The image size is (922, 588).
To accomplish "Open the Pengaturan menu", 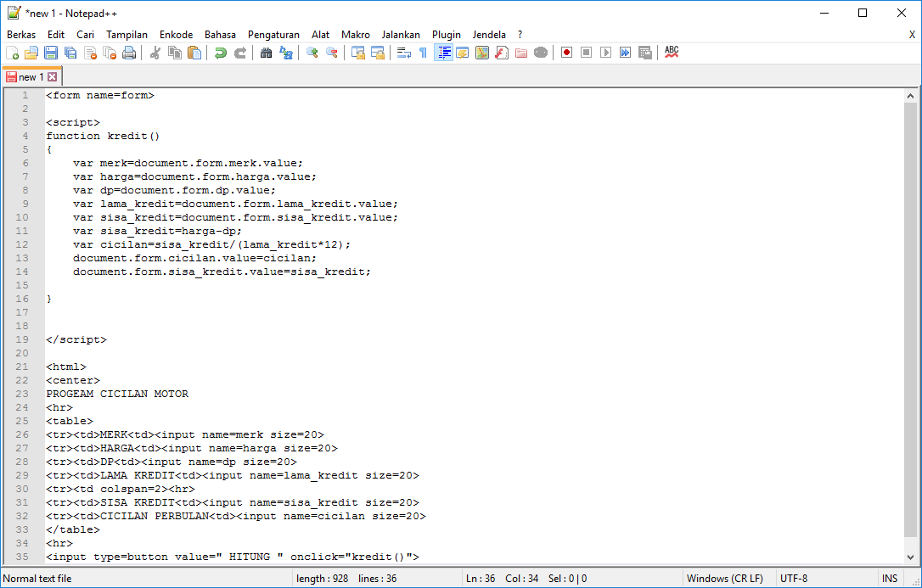I will point(274,35).
